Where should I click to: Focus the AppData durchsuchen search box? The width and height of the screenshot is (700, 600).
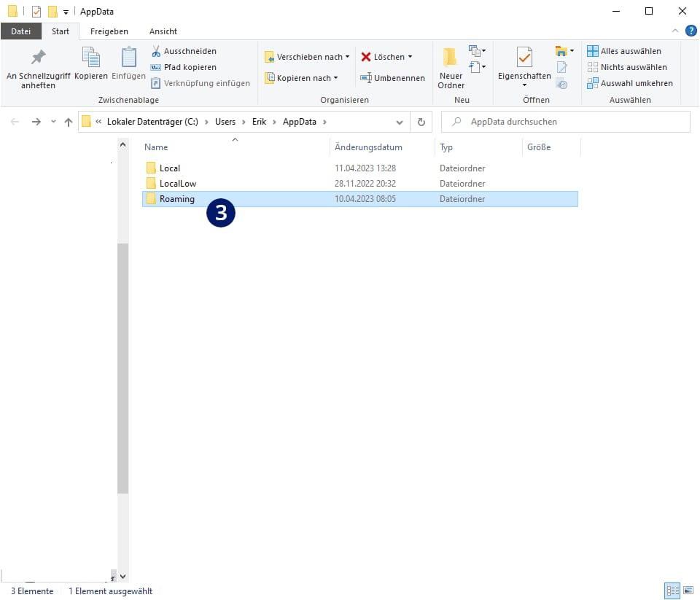(x=566, y=122)
